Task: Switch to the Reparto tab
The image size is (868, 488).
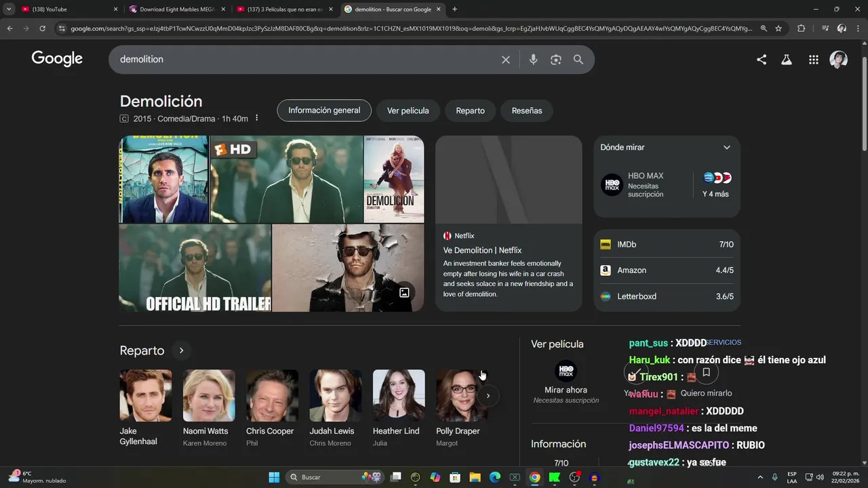Action: [x=470, y=110]
